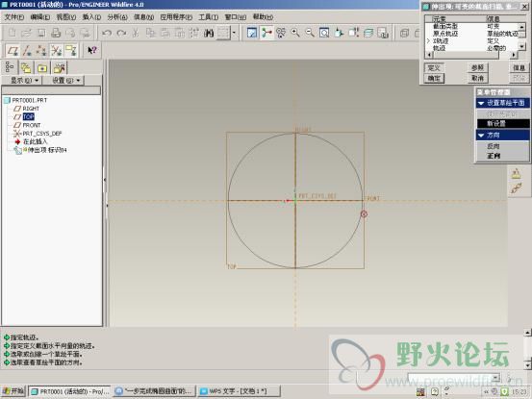Screen dimensions: 532x399
Task: Select PRT_CSYS_DEF in model tree
Action: (41, 134)
